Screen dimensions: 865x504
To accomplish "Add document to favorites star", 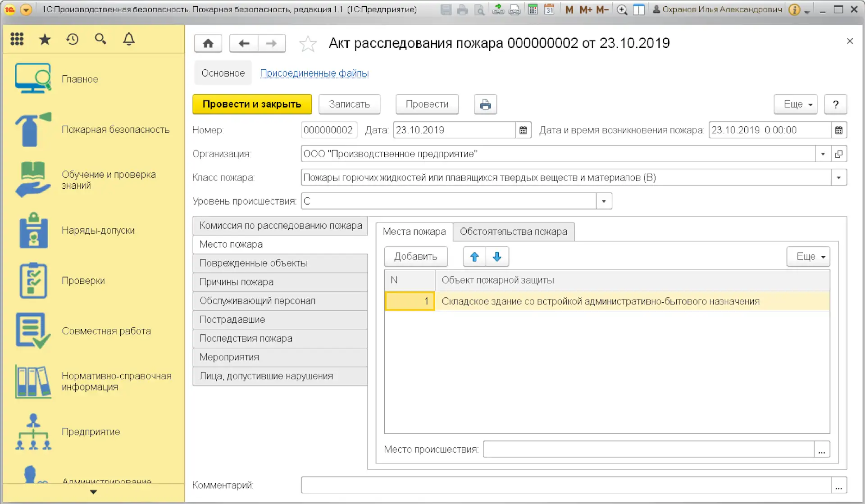I will (x=308, y=44).
